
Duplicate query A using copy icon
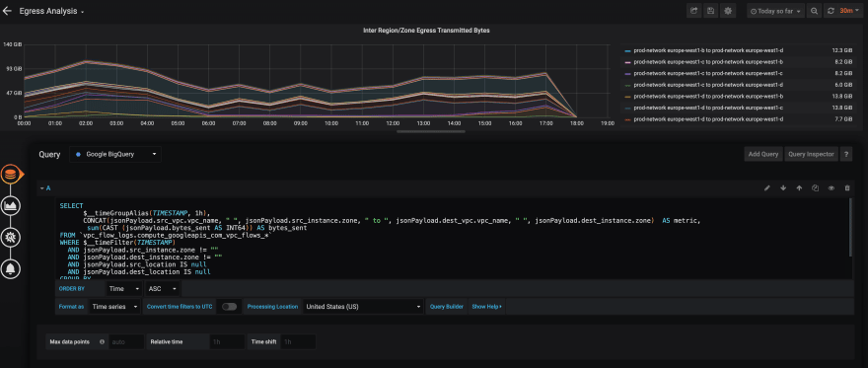pos(815,188)
